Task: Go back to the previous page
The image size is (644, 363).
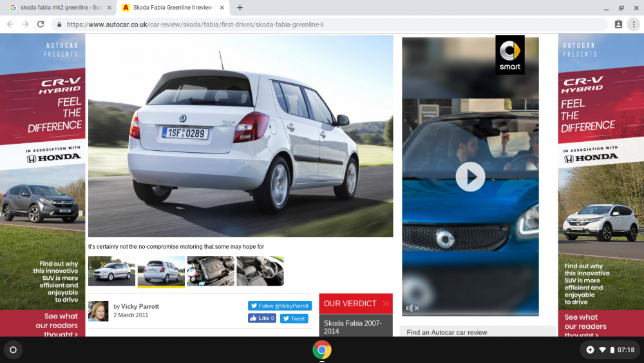Action: click(10, 25)
